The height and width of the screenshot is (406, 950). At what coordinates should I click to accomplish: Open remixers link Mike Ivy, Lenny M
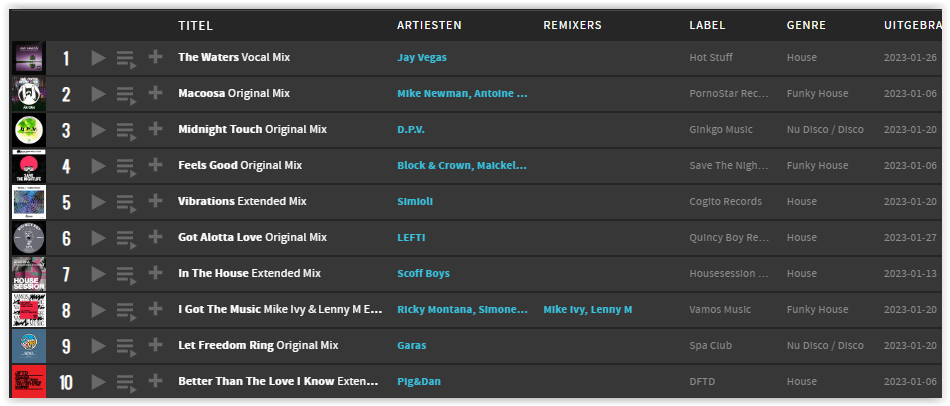point(588,310)
